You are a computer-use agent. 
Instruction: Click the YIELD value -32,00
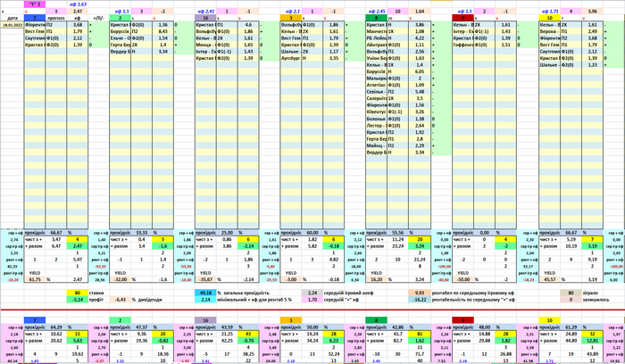[x=120, y=279]
